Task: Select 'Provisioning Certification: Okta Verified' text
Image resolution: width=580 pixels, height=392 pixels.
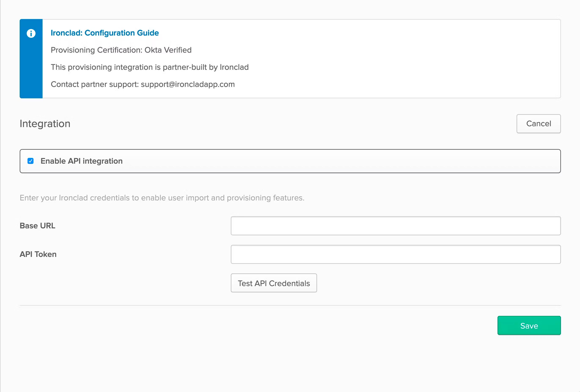Action: tap(121, 50)
